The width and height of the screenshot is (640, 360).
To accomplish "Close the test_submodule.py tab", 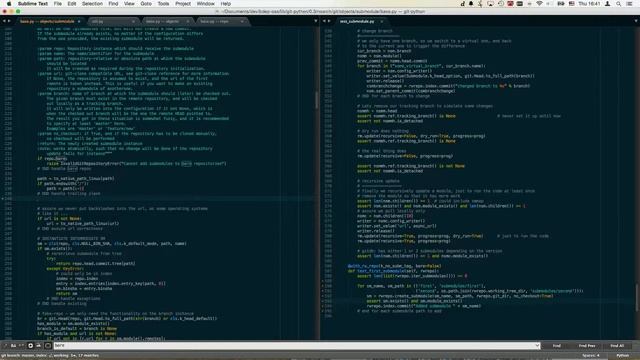I will click(x=382, y=21).
